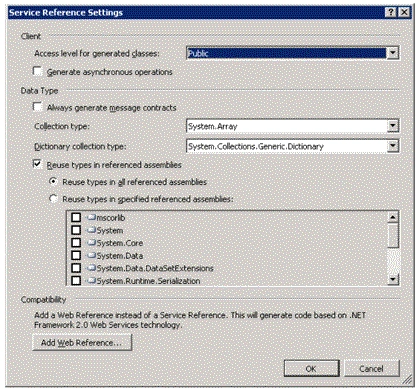Check the System.Data.DataSetExtensions checkbox

tap(76, 268)
